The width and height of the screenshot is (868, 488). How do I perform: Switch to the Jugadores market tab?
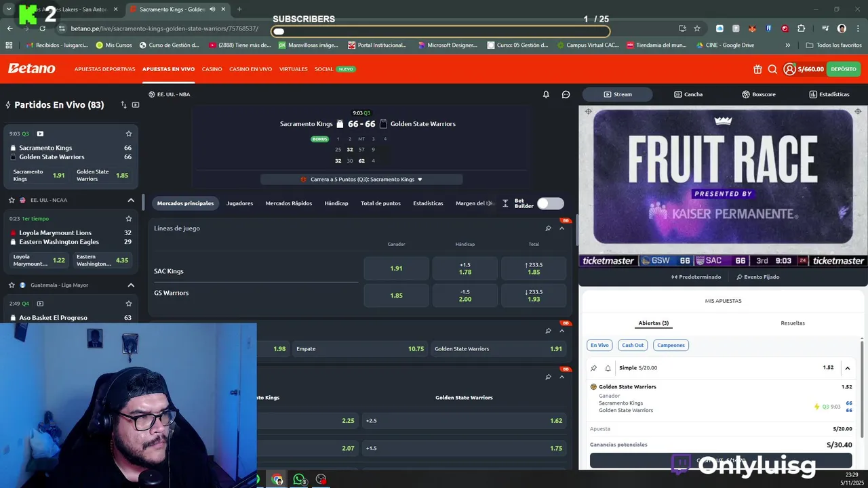click(239, 203)
